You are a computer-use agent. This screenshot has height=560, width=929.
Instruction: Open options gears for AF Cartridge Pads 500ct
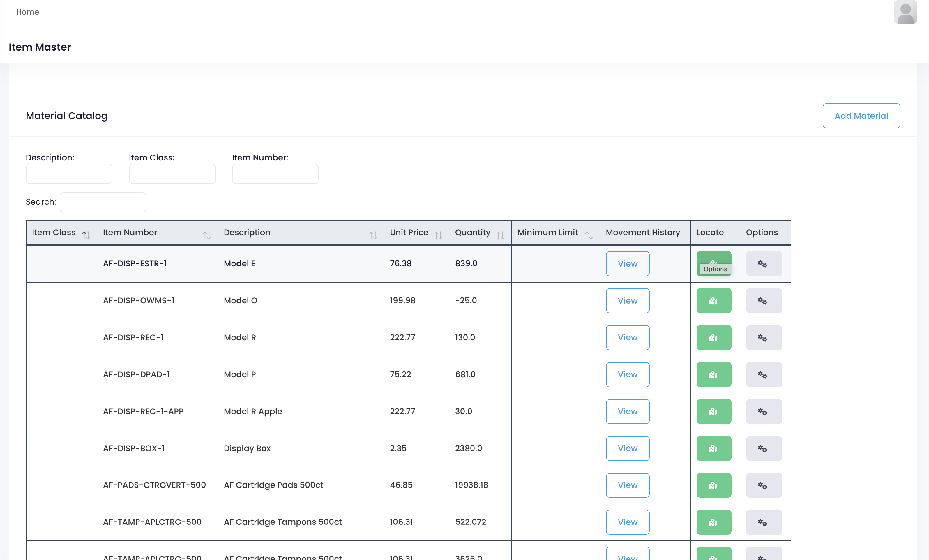pyautogui.click(x=764, y=485)
